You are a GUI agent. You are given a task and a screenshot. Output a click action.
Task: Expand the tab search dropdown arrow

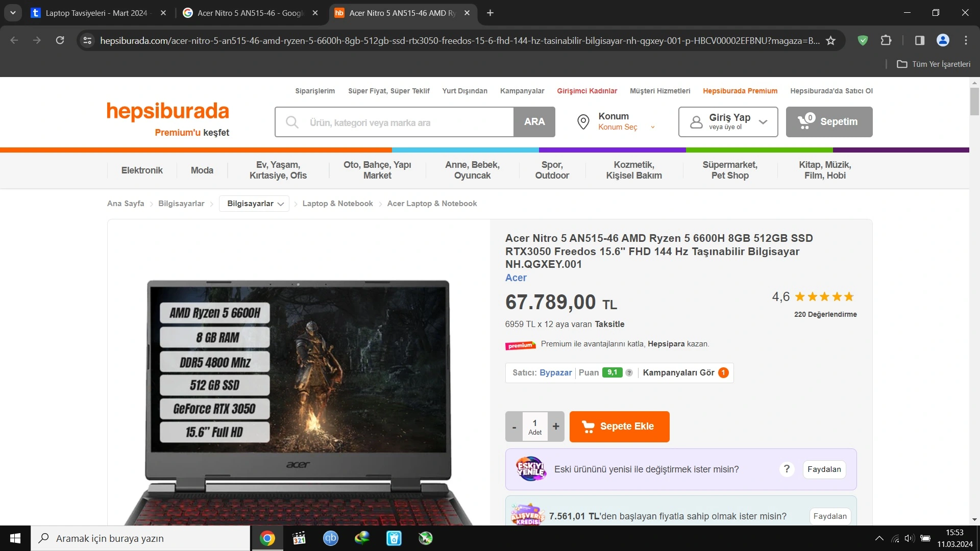pyautogui.click(x=13, y=13)
